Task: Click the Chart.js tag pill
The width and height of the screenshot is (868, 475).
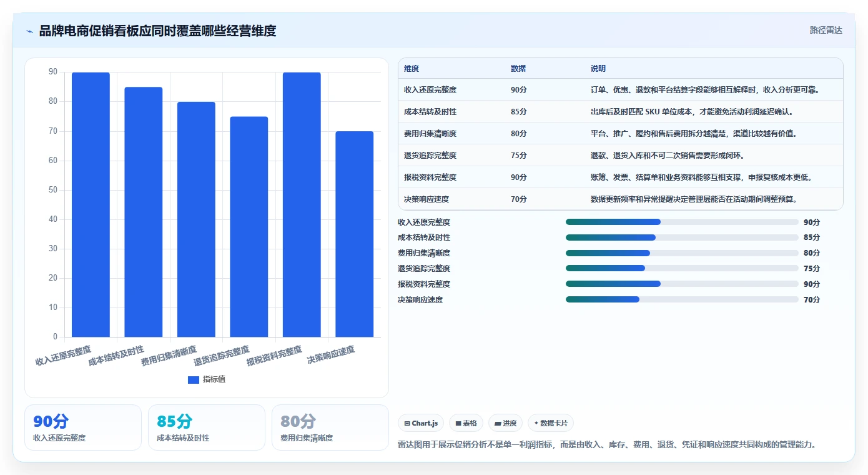Action: 421,423
